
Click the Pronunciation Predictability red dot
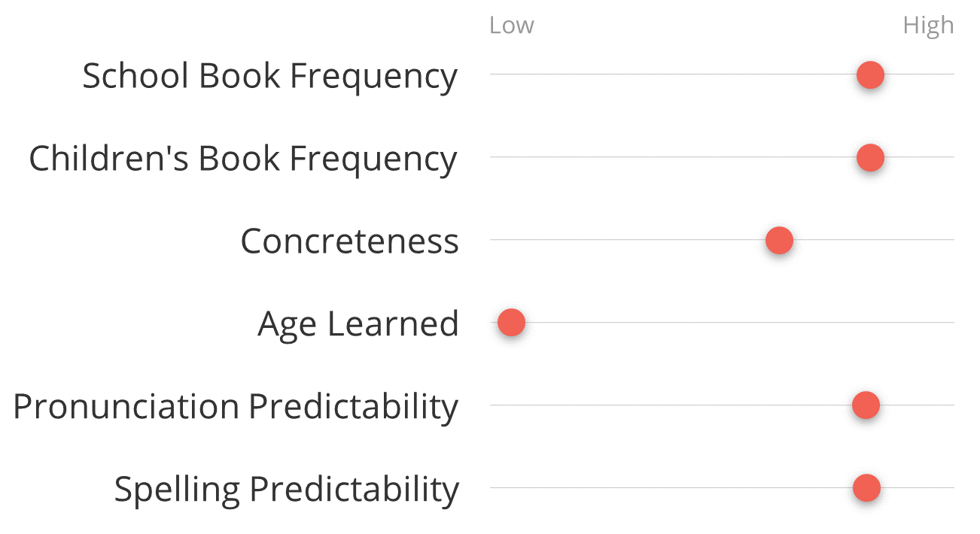pyautogui.click(x=866, y=405)
